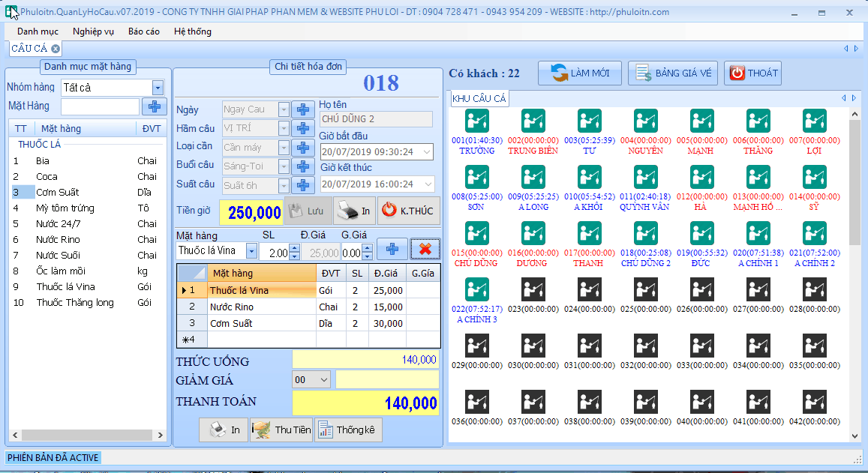Image resolution: width=868 pixels, height=473 pixels.
Task: Expand the Thuốc lá Vina item dropdown
Action: coord(251,251)
